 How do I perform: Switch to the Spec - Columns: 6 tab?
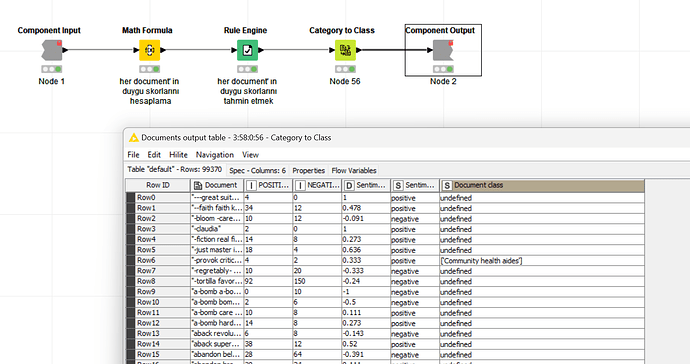257,170
